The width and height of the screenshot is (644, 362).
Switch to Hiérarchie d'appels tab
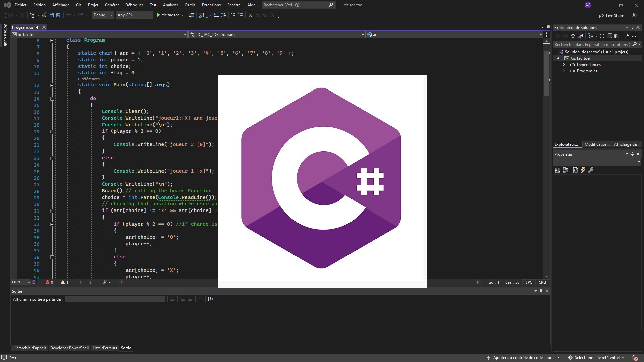click(x=29, y=348)
